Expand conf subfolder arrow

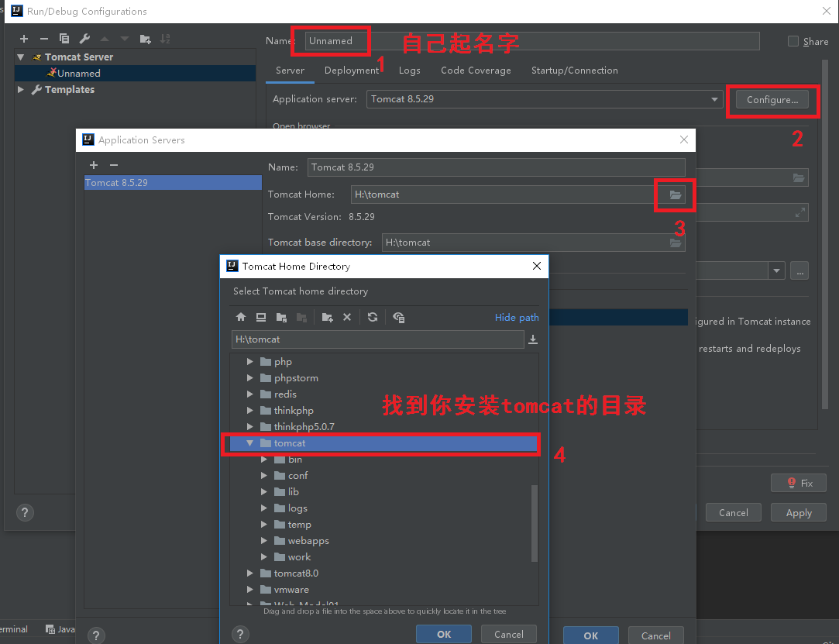[264, 475]
